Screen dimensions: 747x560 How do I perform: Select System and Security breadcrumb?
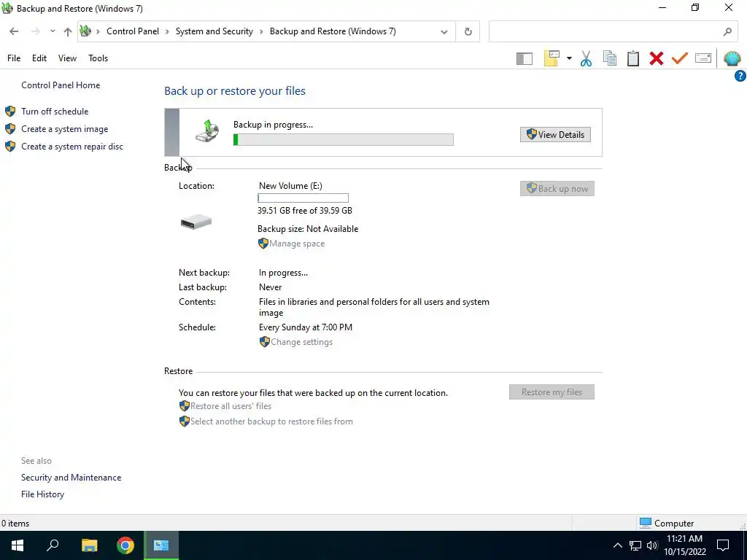[214, 31]
